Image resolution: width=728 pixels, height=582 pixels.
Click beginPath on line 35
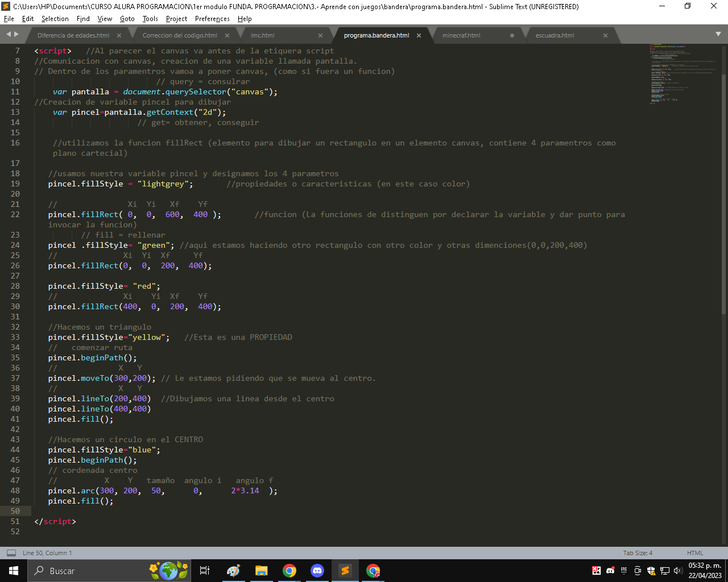coord(102,357)
